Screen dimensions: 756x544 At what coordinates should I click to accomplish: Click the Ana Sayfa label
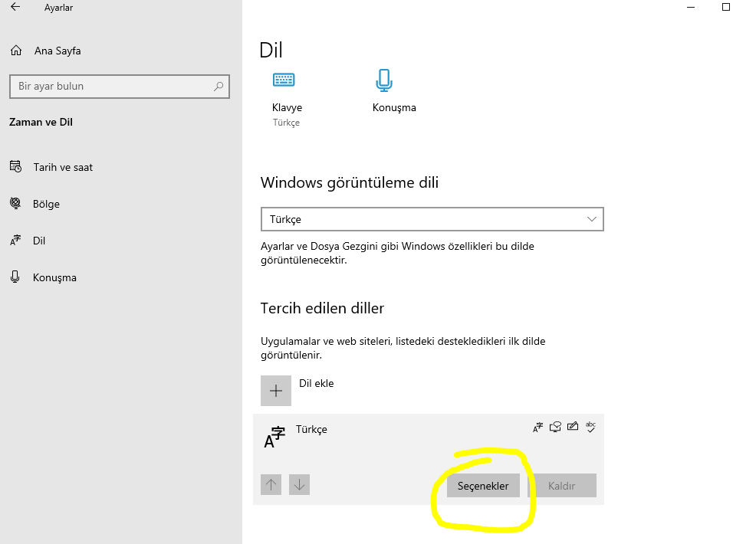coord(58,51)
